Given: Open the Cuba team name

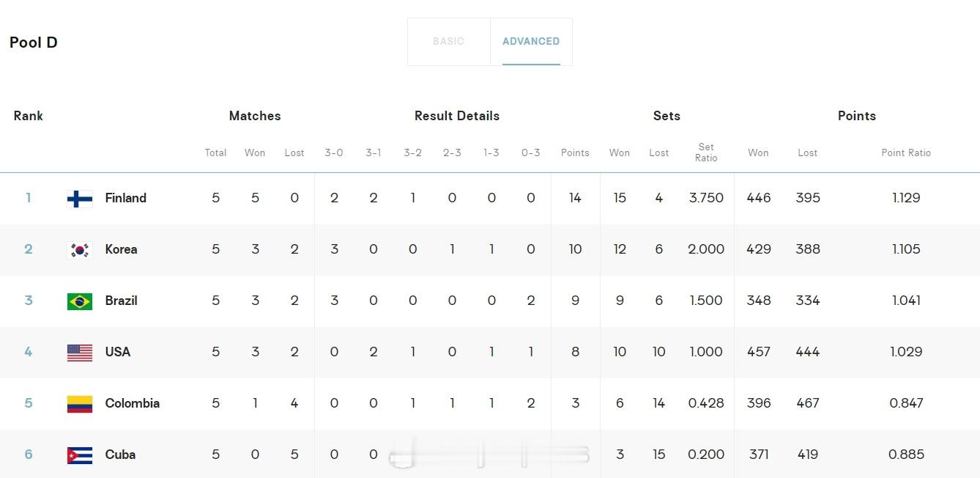Looking at the screenshot, I should point(120,455).
